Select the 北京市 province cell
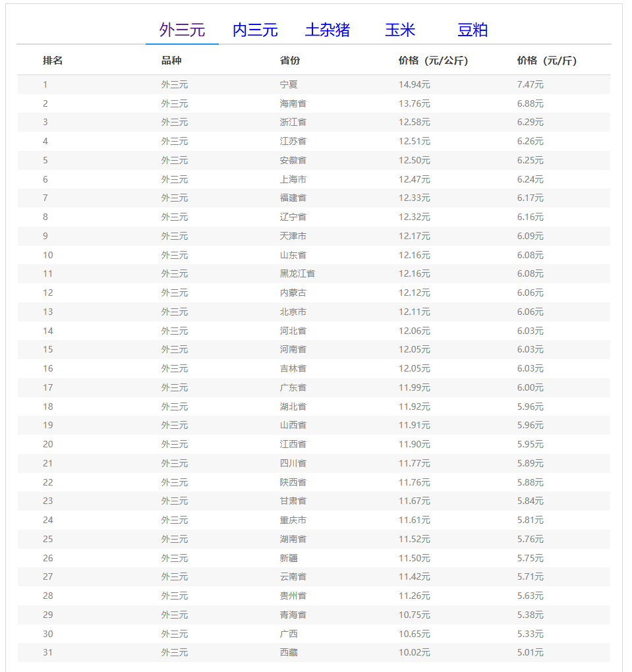 tap(293, 312)
